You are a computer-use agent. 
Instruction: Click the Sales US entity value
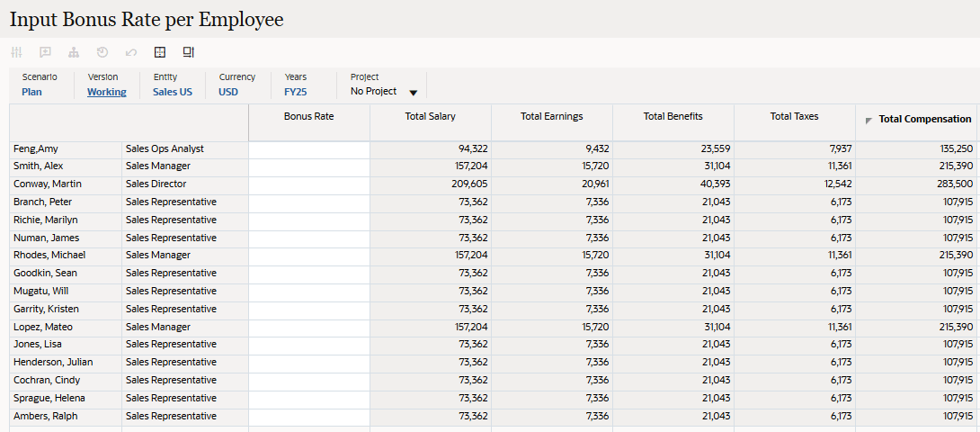click(172, 92)
